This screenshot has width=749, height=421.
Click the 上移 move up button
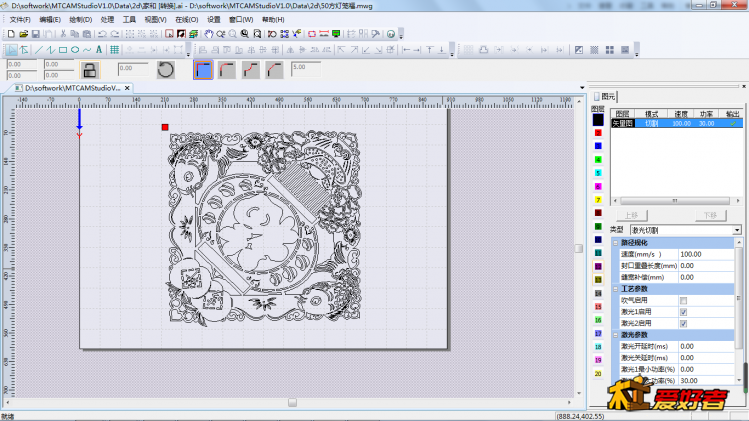point(631,216)
